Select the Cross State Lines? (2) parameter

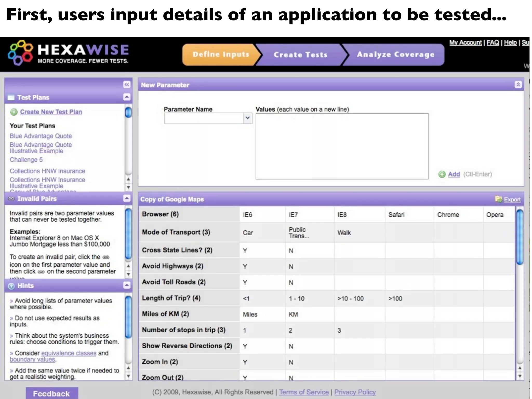pos(189,250)
